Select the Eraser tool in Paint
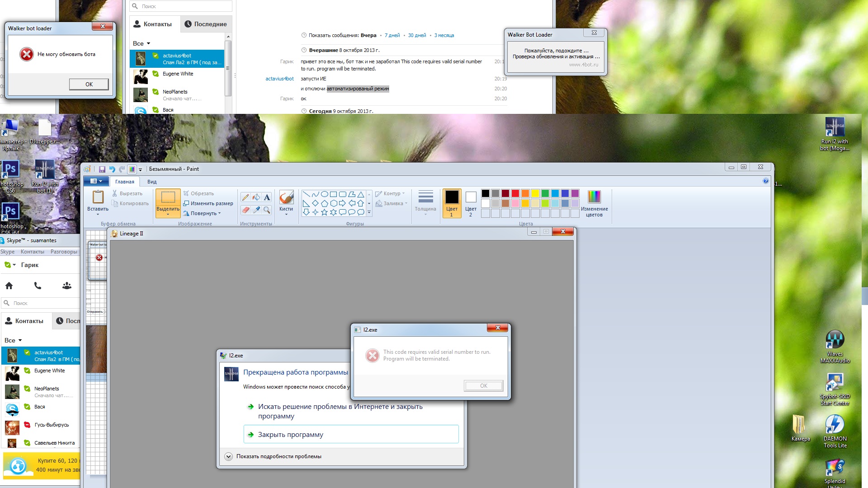 tap(245, 210)
